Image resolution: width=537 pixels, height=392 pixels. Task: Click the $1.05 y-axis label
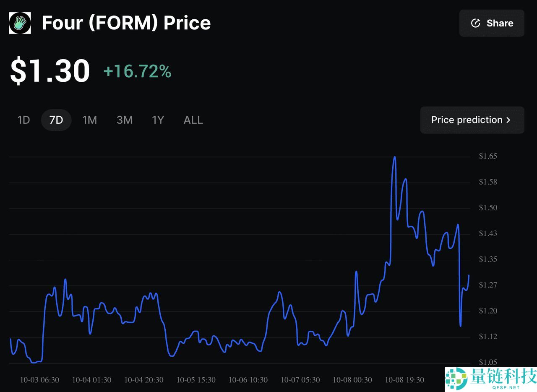(488, 363)
